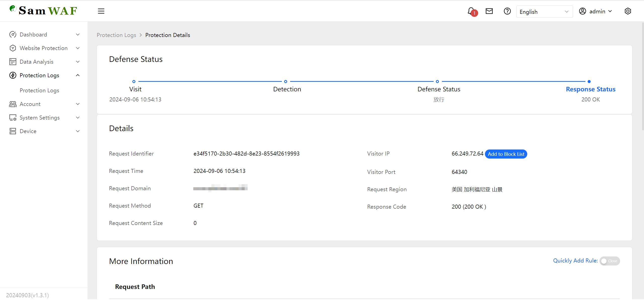644x302 pixels.
Task: Click the help question mark icon
Action: pos(507,11)
